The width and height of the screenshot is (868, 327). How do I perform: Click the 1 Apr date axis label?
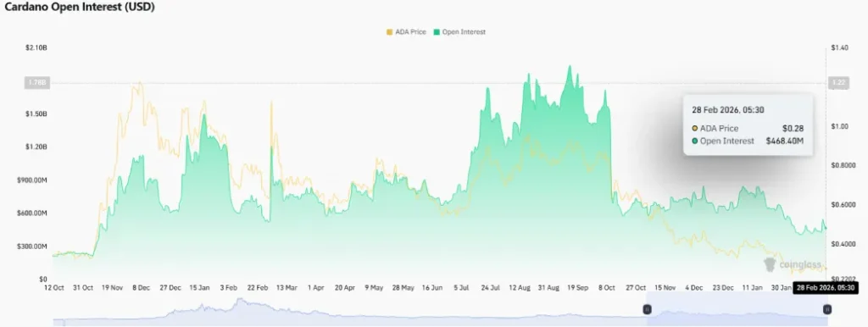tap(316, 288)
